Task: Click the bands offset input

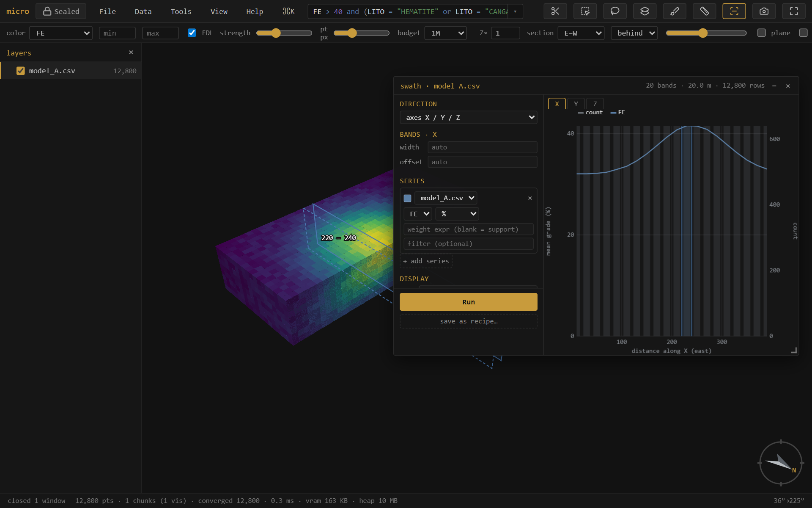Action: [483, 162]
